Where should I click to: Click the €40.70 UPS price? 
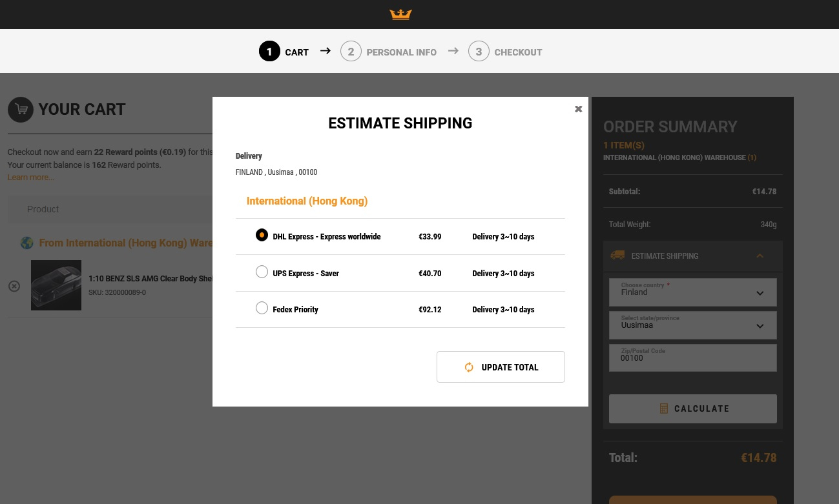coord(430,274)
